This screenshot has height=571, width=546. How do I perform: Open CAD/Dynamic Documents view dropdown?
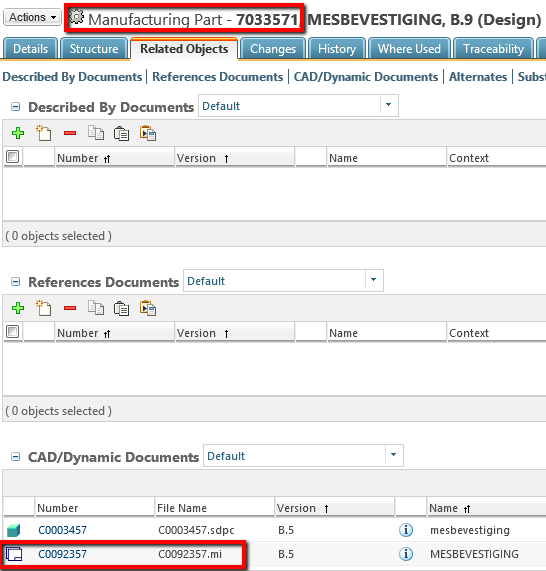394,455
